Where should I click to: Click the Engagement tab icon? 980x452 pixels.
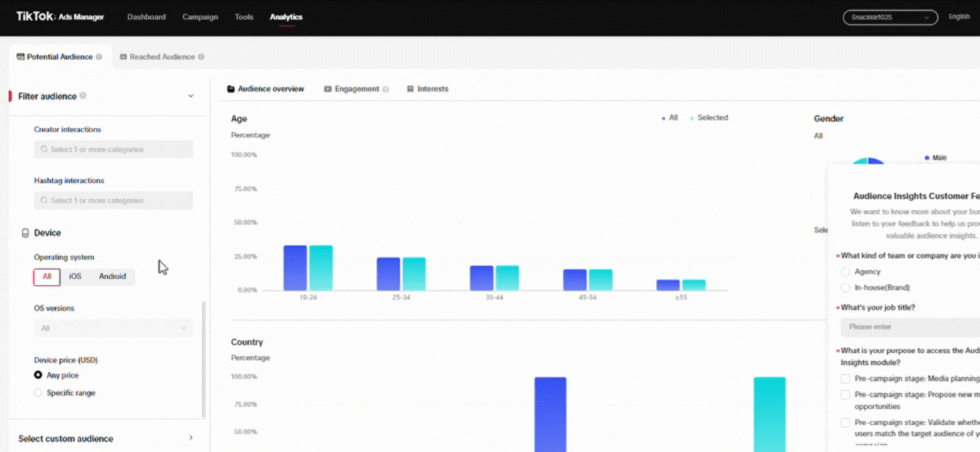(x=328, y=89)
